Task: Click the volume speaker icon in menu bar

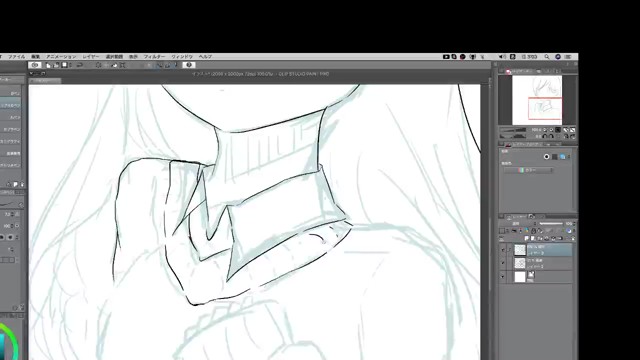Action: (502, 57)
